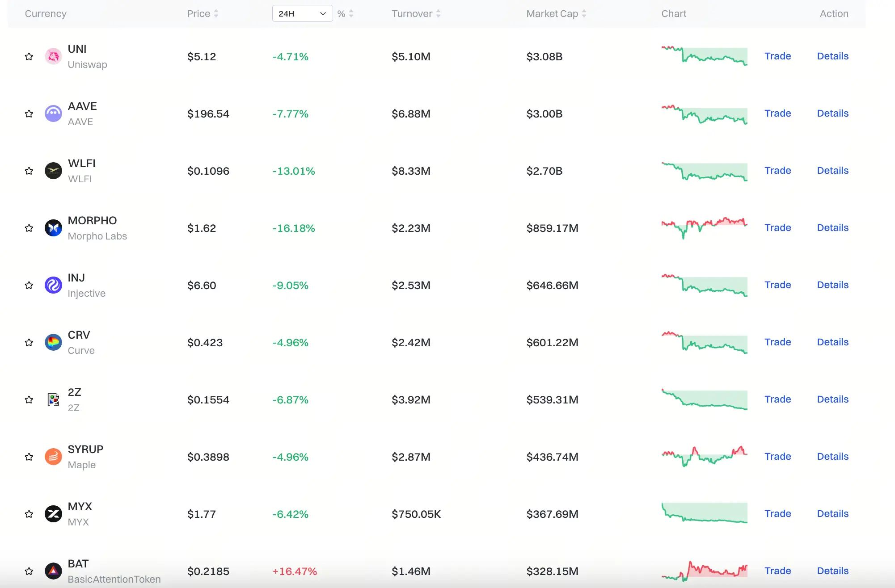Open Details link for MORPHO
The height and width of the screenshot is (588, 895).
[832, 228]
